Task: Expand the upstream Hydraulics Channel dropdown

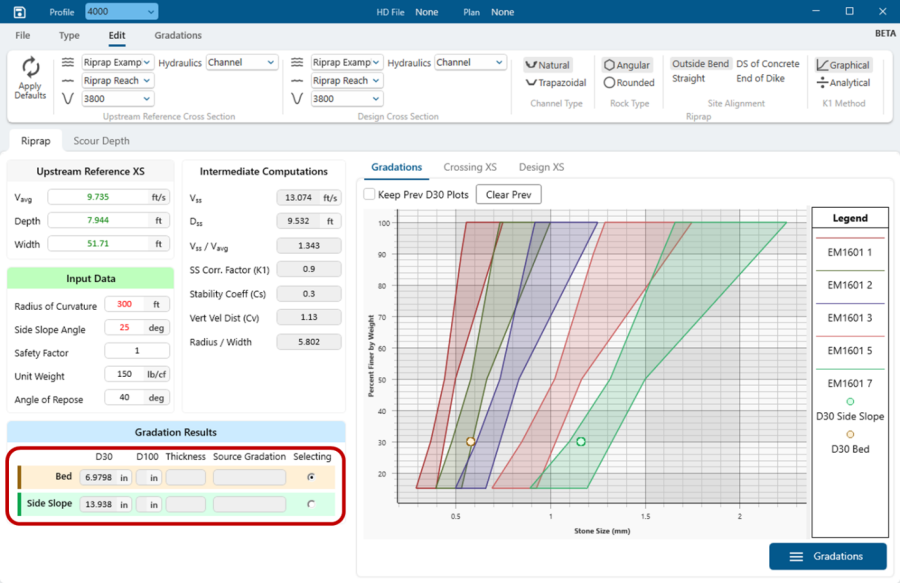Action: point(241,62)
